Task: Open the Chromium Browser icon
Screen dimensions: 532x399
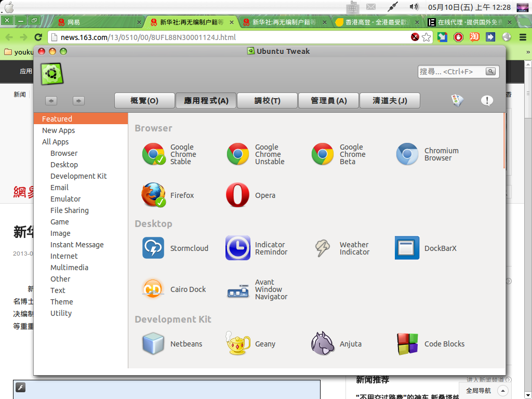Action: [407, 154]
